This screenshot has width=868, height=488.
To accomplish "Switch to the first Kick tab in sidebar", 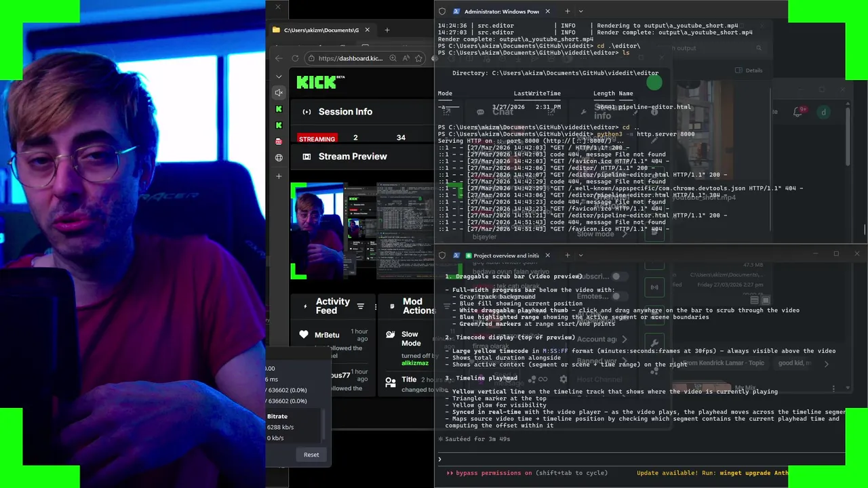I will point(279,109).
